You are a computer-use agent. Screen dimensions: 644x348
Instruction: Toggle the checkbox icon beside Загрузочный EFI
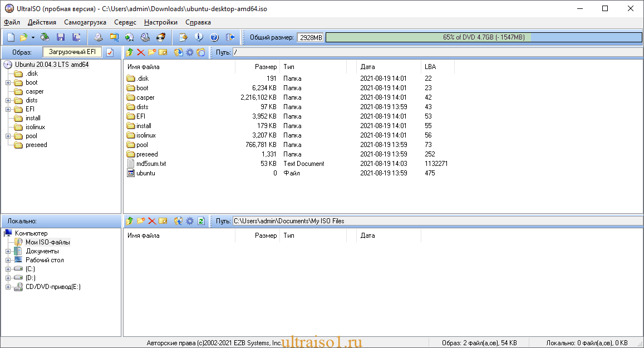click(x=110, y=52)
